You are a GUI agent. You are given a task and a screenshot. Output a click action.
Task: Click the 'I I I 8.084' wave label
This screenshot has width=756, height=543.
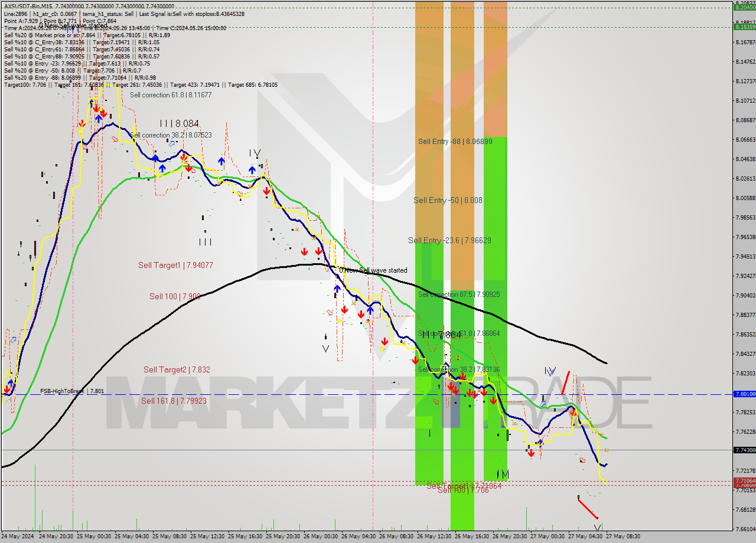click(179, 123)
